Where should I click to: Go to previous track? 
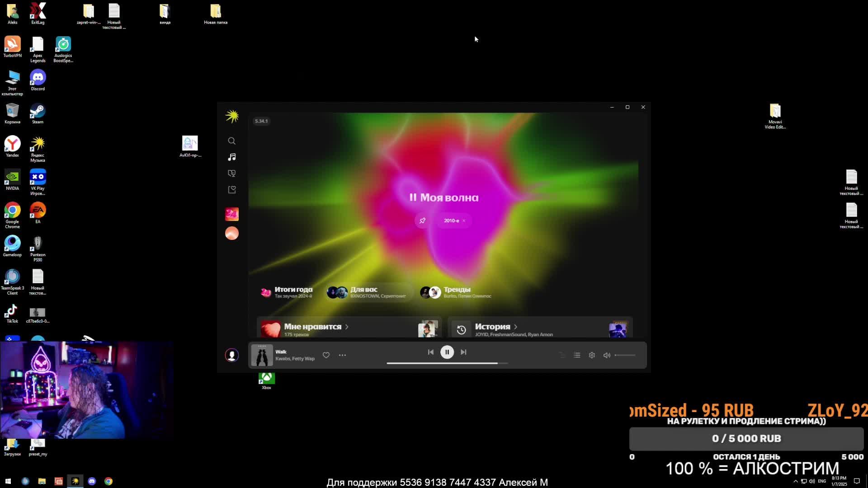pyautogui.click(x=430, y=352)
